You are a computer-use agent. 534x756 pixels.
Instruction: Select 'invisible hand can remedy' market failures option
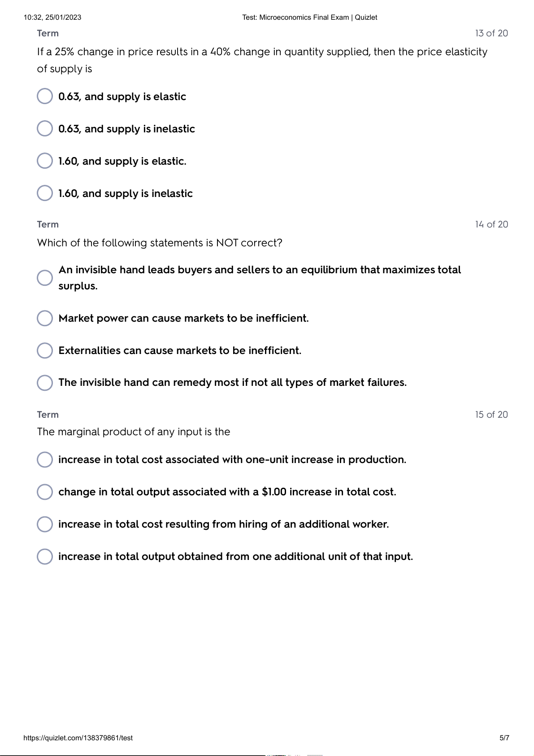[x=45, y=383]
